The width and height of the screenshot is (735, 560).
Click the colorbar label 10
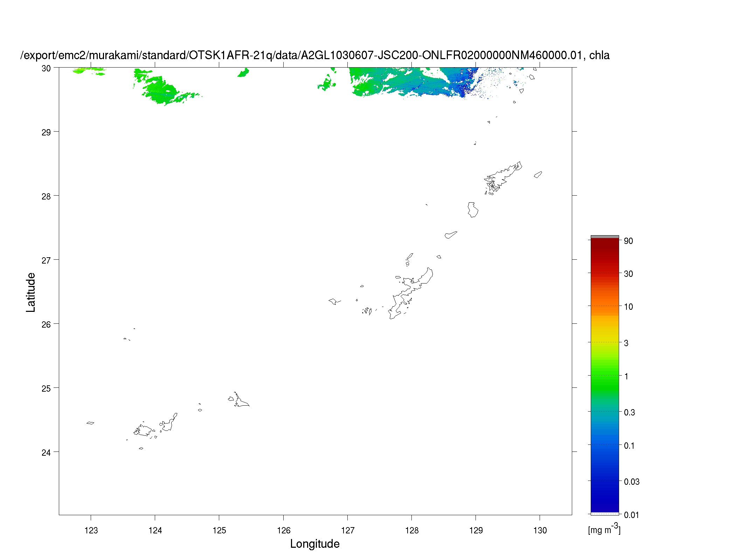tap(629, 307)
